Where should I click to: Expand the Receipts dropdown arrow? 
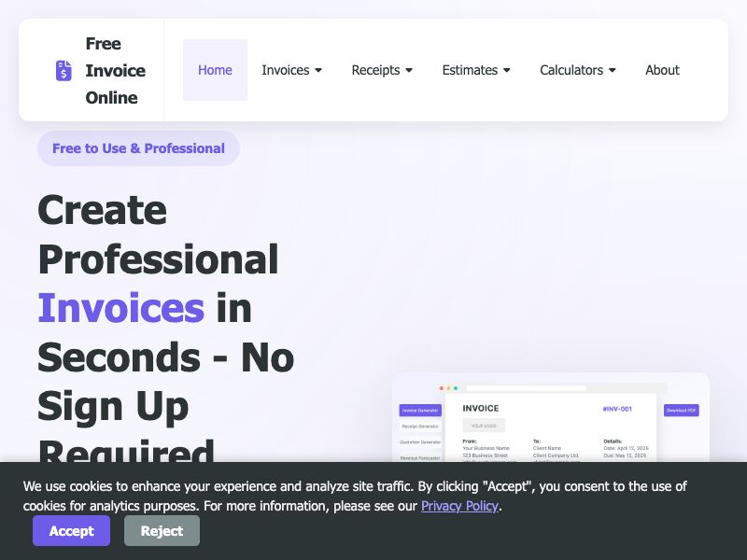[409, 71]
